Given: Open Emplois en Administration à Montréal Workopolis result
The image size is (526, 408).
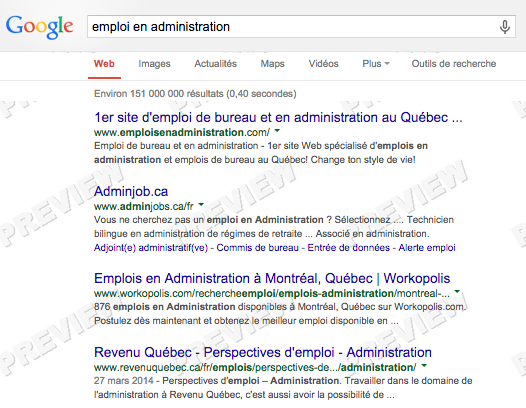Looking at the screenshot, I should click(272, 278).
